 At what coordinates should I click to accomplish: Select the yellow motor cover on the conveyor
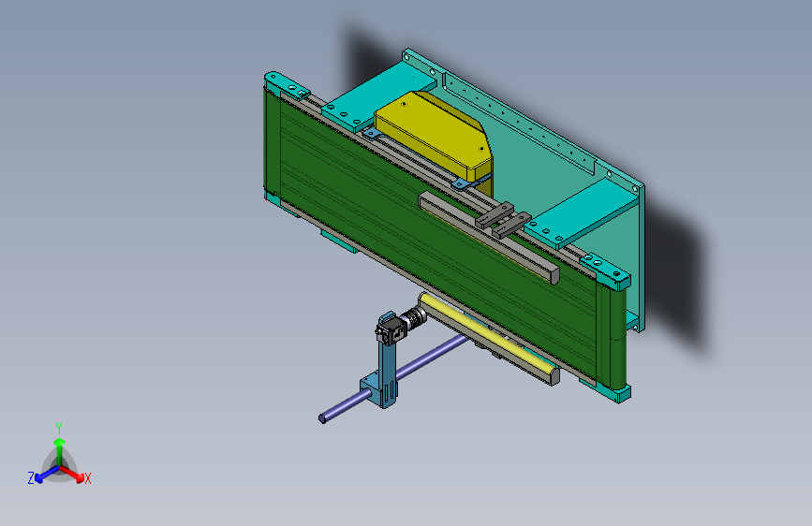(434, 135)
